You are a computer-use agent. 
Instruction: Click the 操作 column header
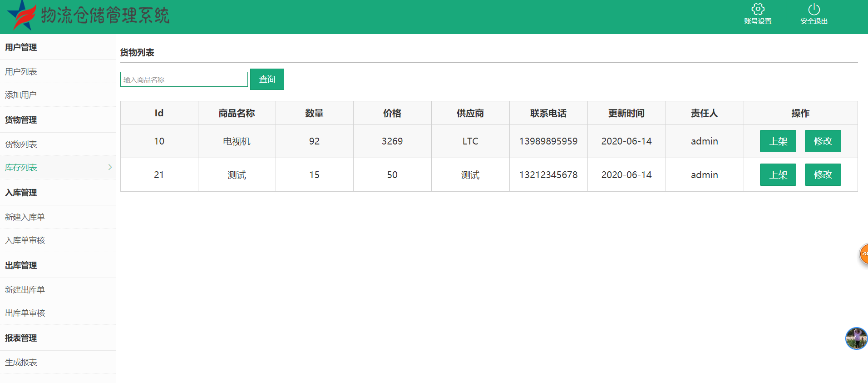[x=800, y=113]
